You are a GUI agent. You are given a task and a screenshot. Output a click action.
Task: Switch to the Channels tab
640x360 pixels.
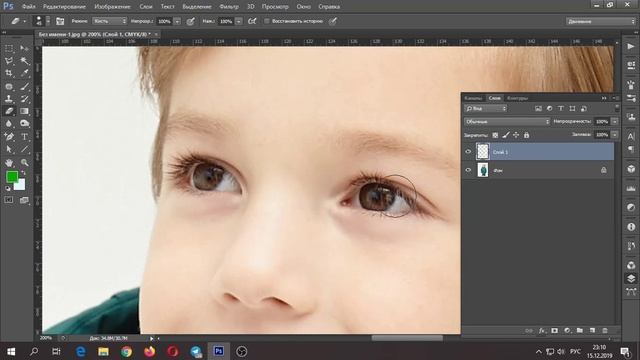point(473,98)
